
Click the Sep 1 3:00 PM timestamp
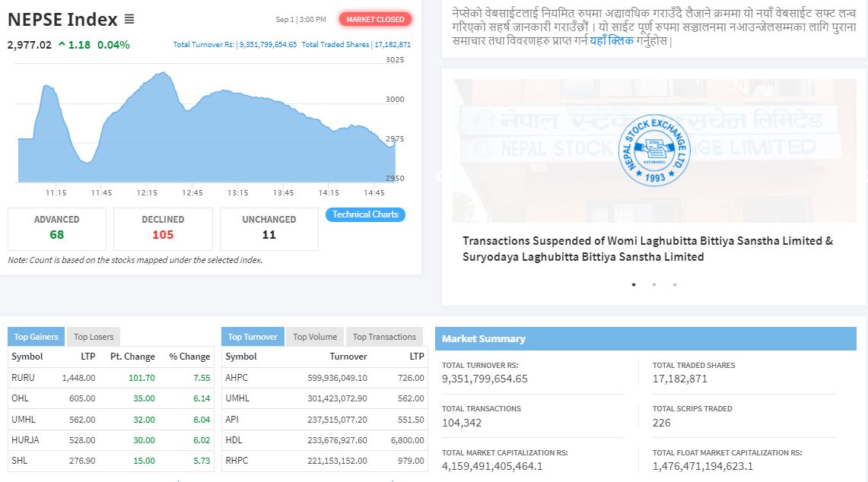pyautogui.click(x=300, y=19)
